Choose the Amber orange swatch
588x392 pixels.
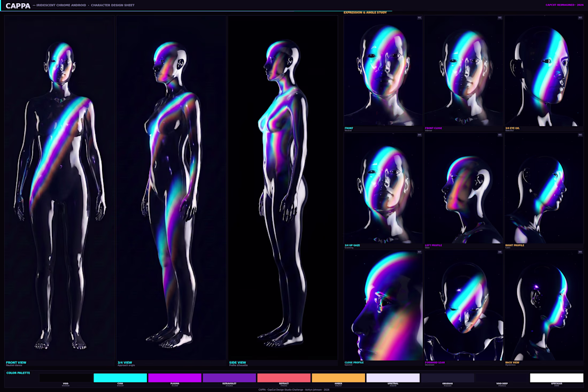[338, 378]
